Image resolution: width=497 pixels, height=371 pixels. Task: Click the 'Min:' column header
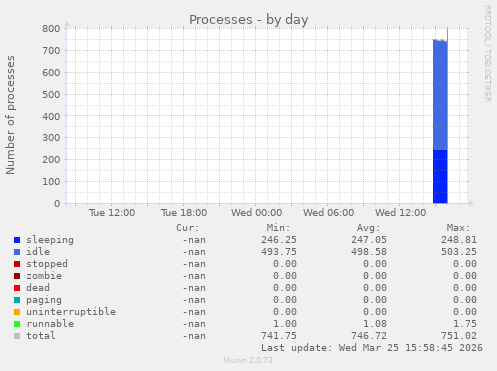[278, 228]
